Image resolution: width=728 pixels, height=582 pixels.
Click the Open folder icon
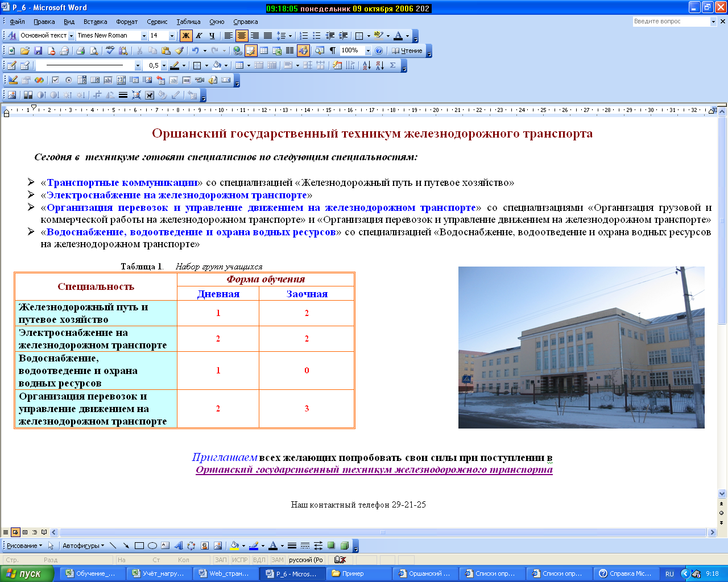(x=25, y=51)
